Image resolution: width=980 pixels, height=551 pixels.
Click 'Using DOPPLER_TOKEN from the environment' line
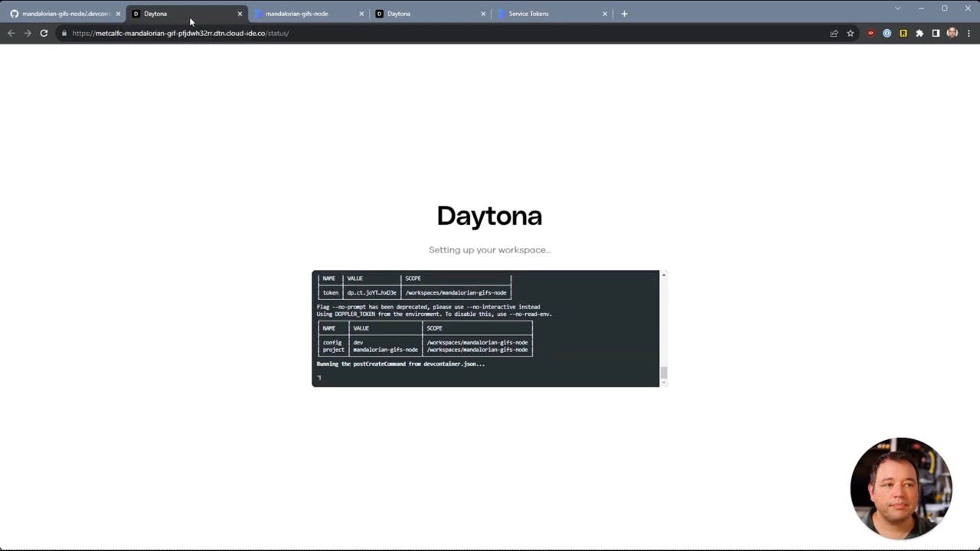point(434,314)
